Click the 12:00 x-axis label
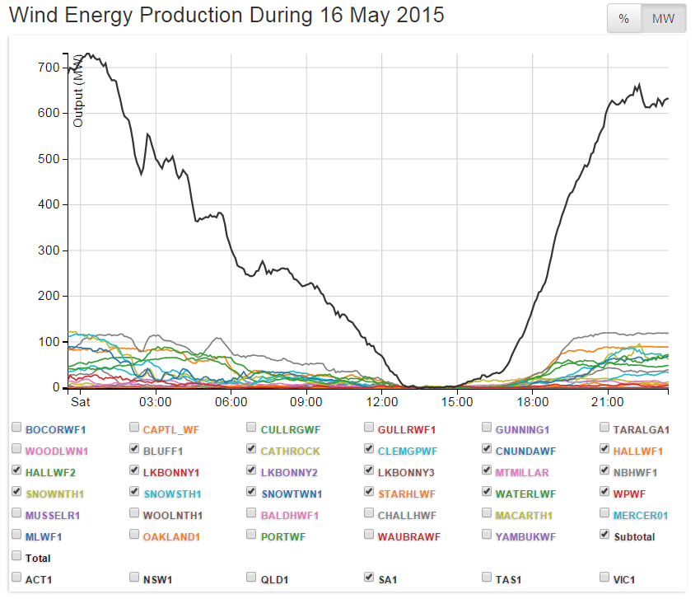700x599 pixels. coord(381,401)
